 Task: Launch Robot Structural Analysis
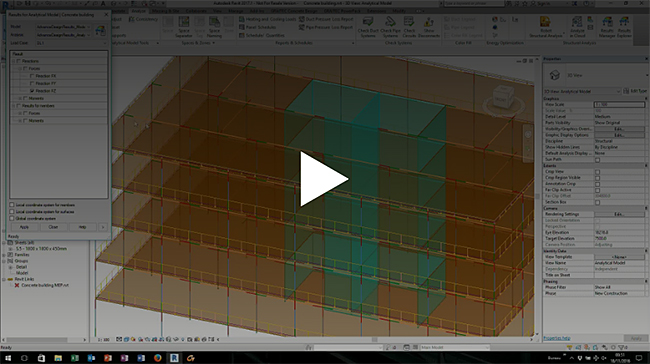click(546, 27)
